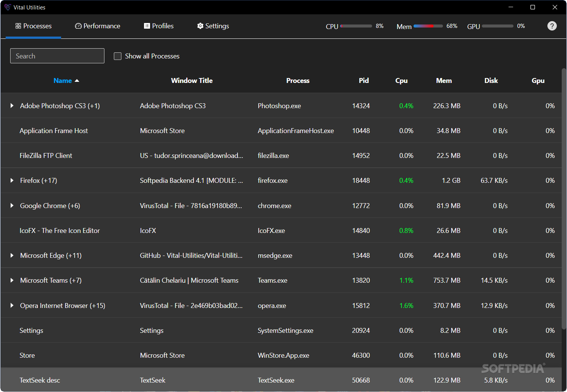Click Cătălin Chelariu Microsoft Teams title
Screen dimensions: 567x392
189,280
